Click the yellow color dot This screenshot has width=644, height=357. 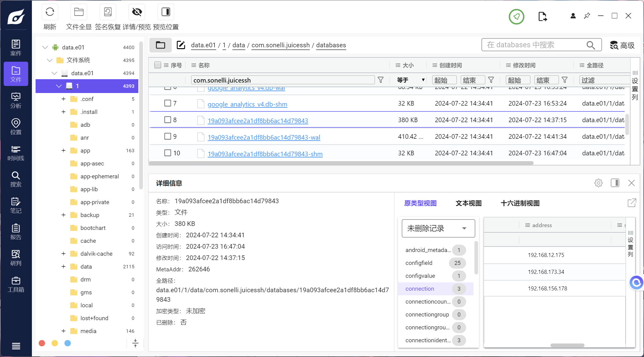point(55,343)
